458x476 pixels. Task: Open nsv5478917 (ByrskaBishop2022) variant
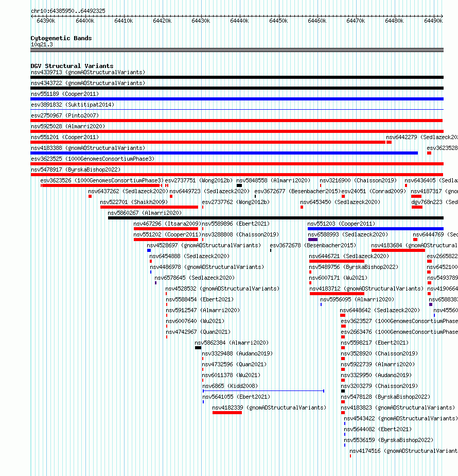76,169
